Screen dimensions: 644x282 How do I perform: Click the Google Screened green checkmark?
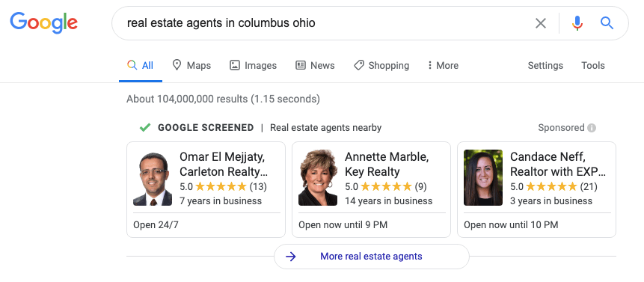tap(144, 128)
